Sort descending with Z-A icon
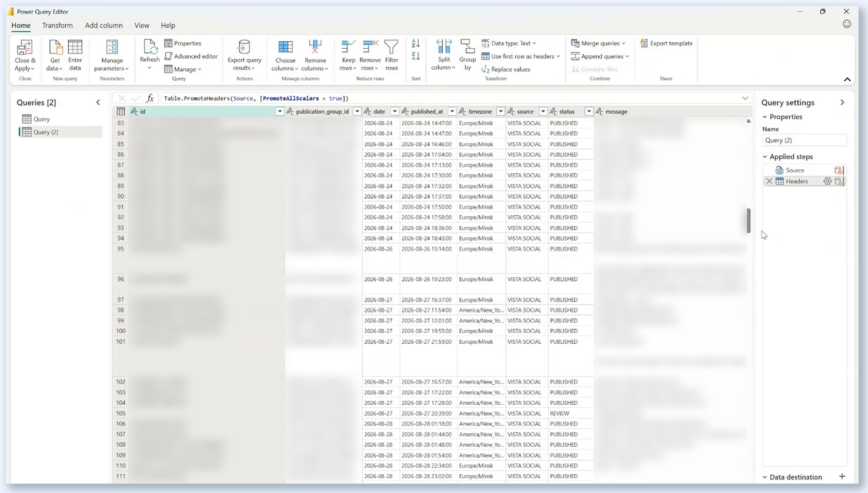Viewport: 868px width, 493px height. click(x=416, y=56)
